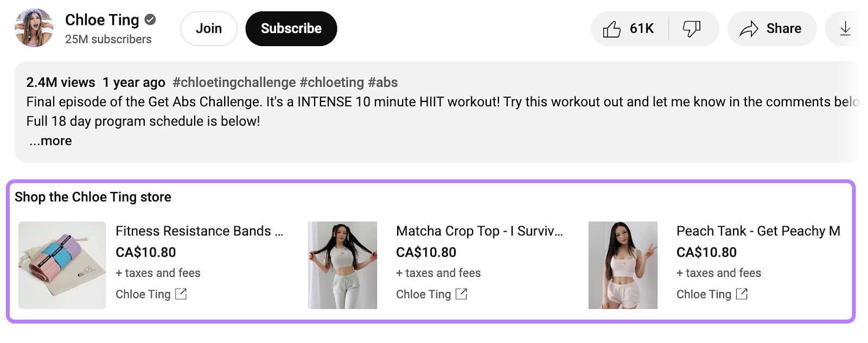Open external link icon for Matcha Crop Top
Viewport: 868px width, 343px height.
click(x=462, y=294)
